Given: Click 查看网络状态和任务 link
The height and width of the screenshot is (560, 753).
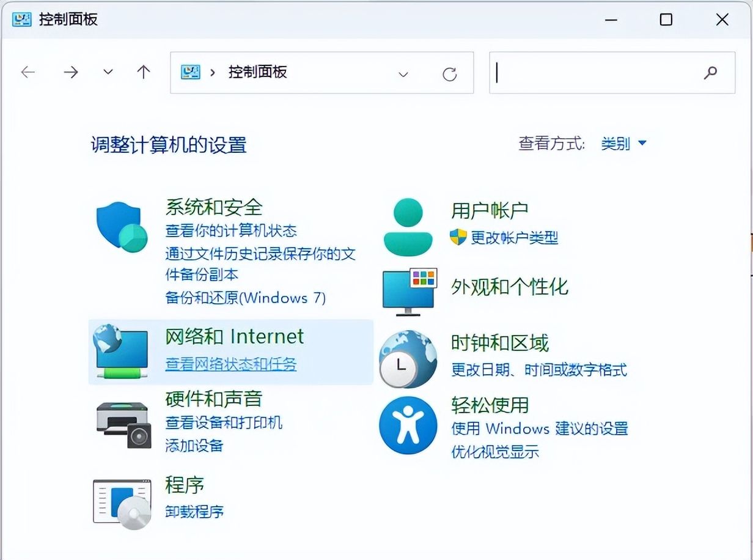Looking at the screenshot, I should (x=231, y=364).
